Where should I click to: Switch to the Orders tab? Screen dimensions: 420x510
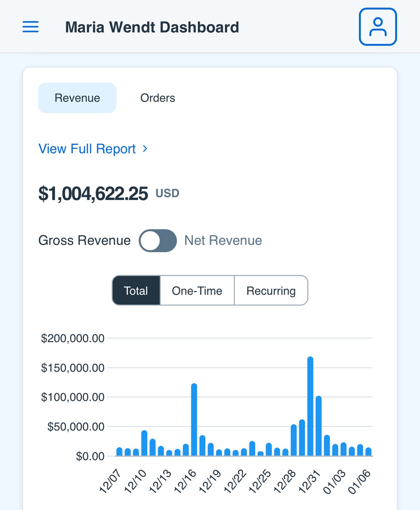point(158,98)
